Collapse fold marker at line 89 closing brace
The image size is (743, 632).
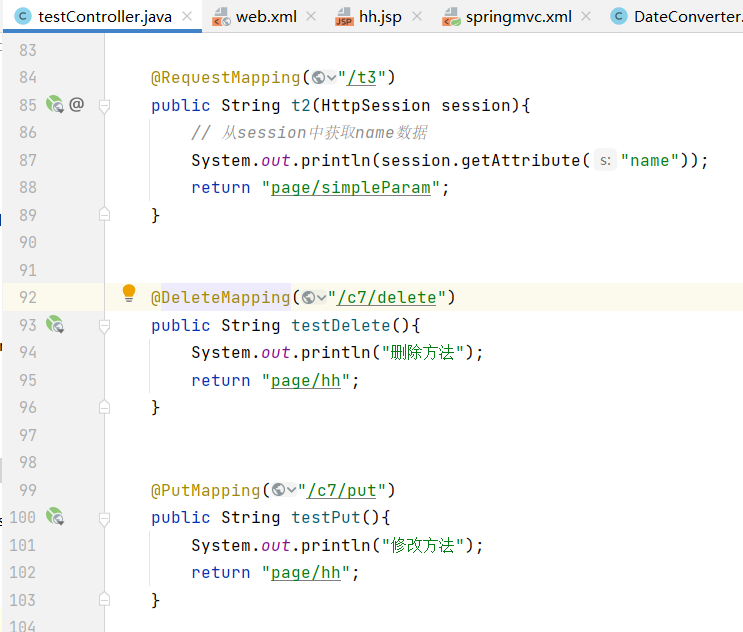[105, 215]
